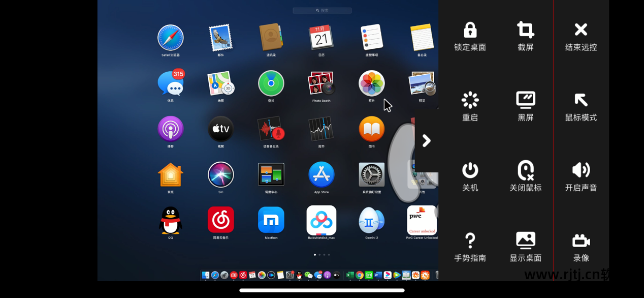Lock the remote desktop (锁定桌面)
The image size is (644, 298).
pos(470,37)
